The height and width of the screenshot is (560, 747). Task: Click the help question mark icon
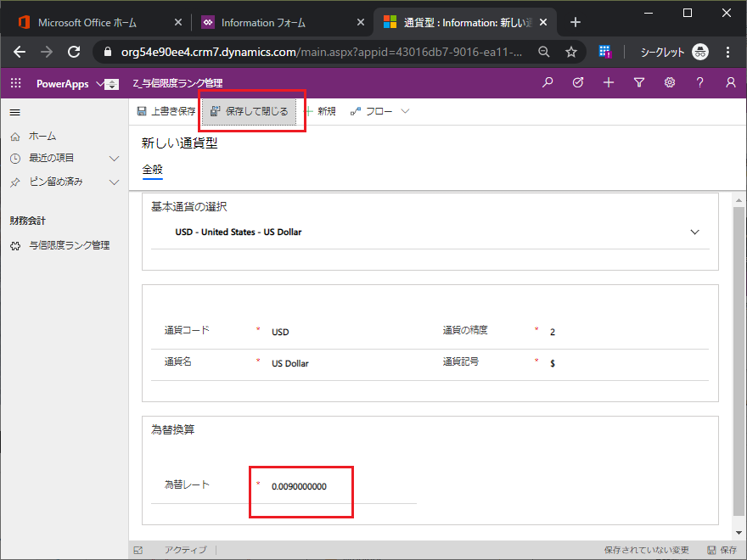tap(700, 83)
